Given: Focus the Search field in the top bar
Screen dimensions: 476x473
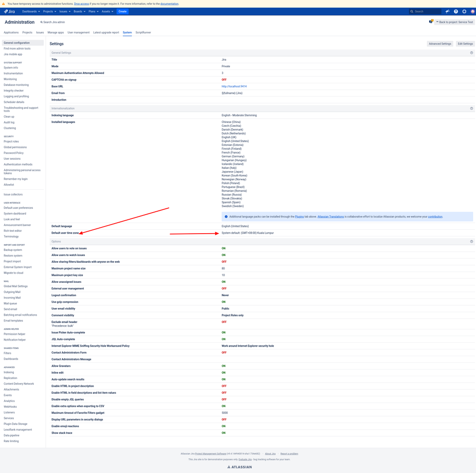Looking at the screenshot, I should 425,11.
